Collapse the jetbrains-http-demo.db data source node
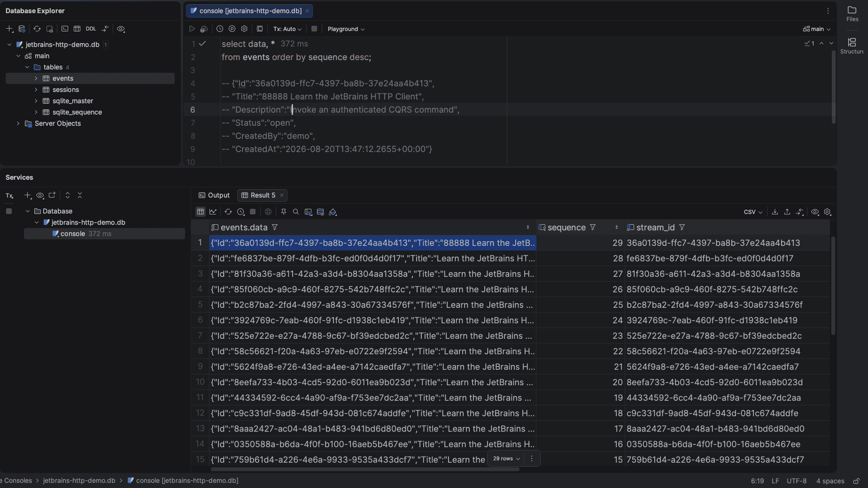The width and height of the screenshot is (868, 488). click(x=9, y=45)
